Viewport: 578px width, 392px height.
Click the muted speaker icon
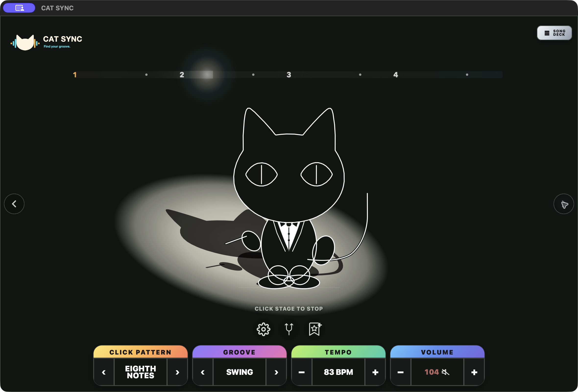446,372
